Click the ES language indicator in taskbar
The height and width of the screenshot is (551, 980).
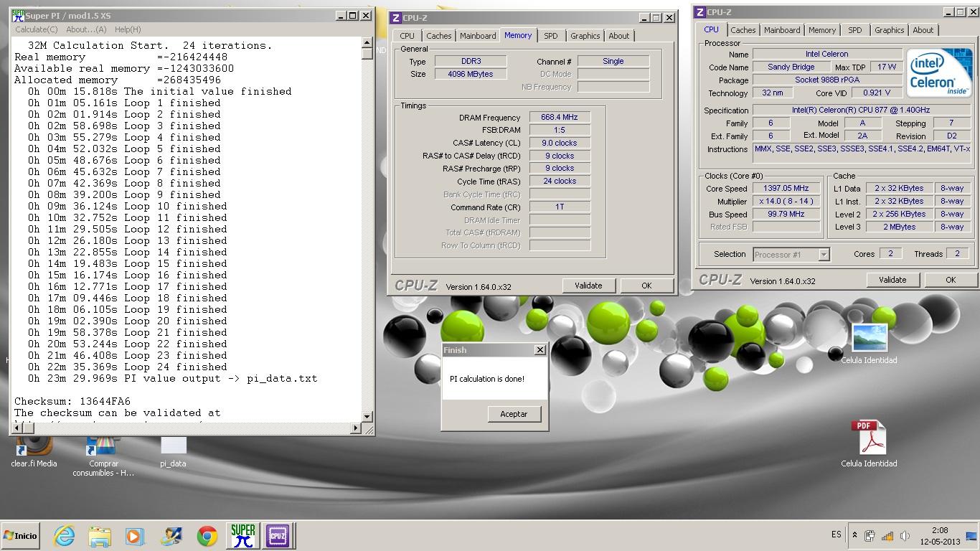pyautogui.click(x=837, y=534)
